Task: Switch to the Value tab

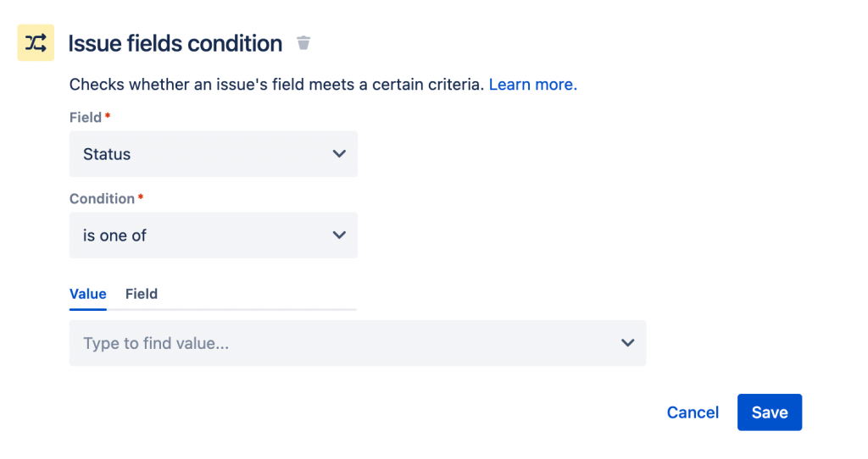Action: [87, 294]
